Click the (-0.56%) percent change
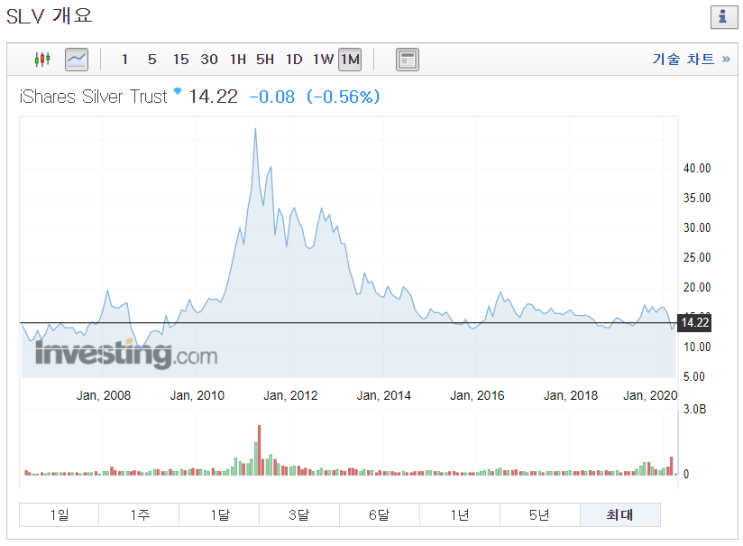The height and width of the screenshot is (546, 743). (x=343, y=97)
